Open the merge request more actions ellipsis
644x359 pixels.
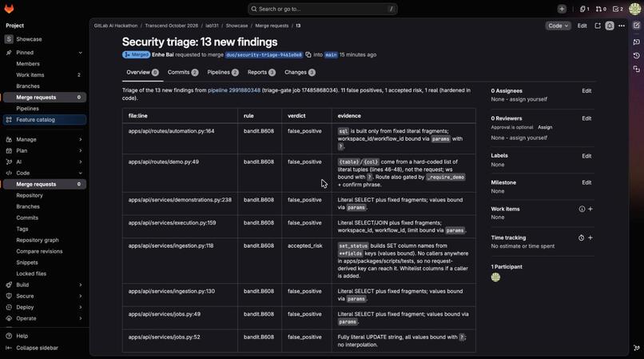click(622, 26)
